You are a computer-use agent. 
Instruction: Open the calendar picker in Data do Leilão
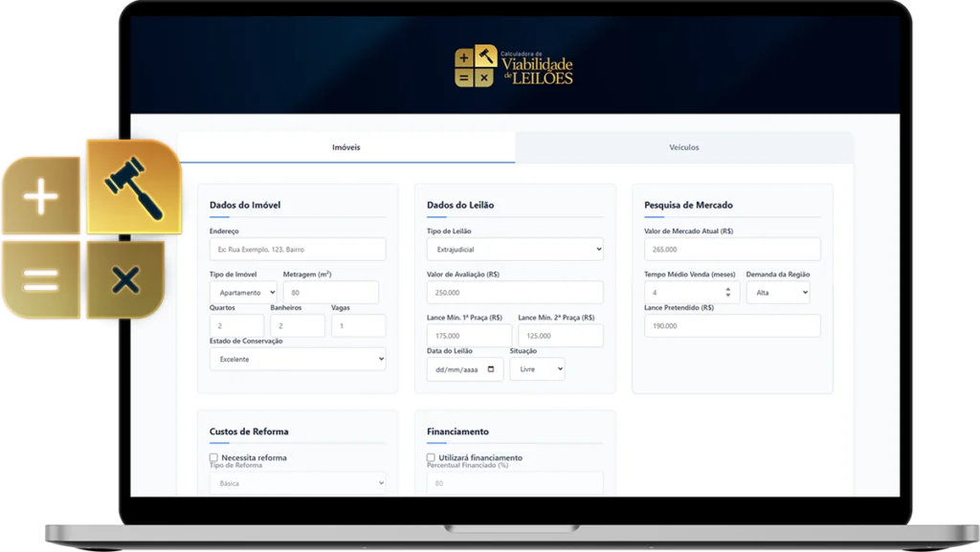[x=492, y=369]
